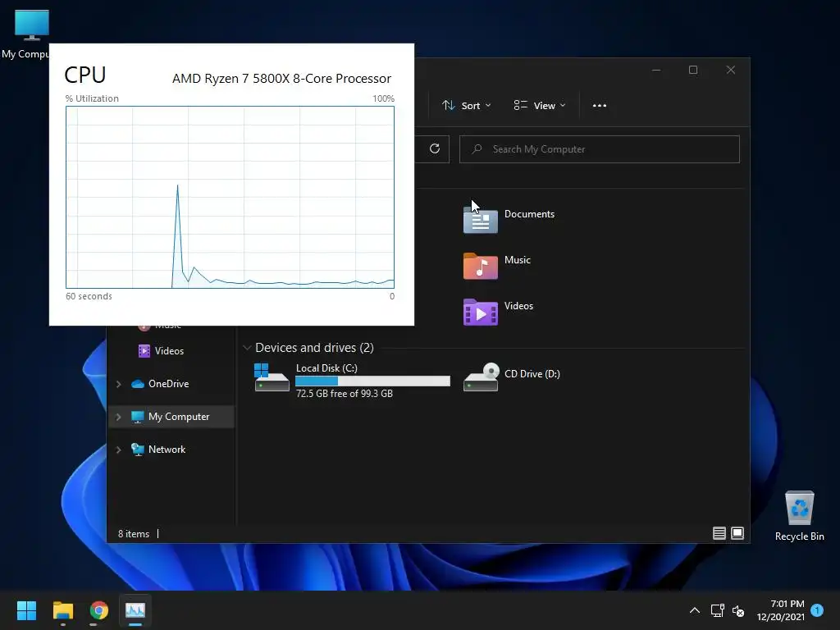Viewport: 840px width, 630px height.
Task: Show hidden system tray icons
Action: pos(694,610)
